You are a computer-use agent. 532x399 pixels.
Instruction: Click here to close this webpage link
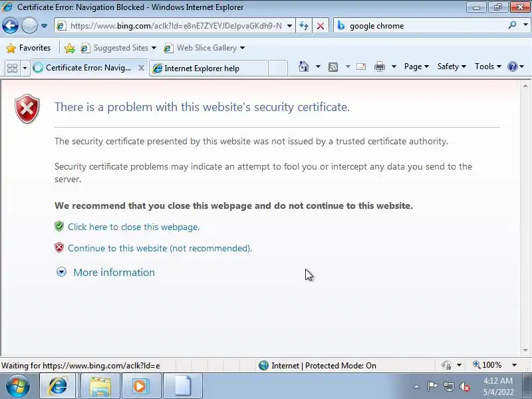click(134, 227)
